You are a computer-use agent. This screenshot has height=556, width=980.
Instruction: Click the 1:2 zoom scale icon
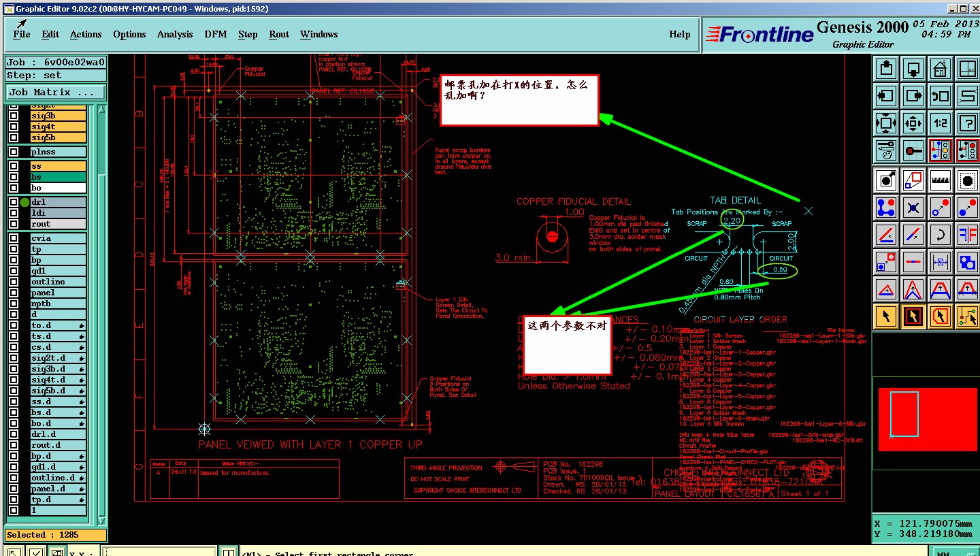(940, 123)
